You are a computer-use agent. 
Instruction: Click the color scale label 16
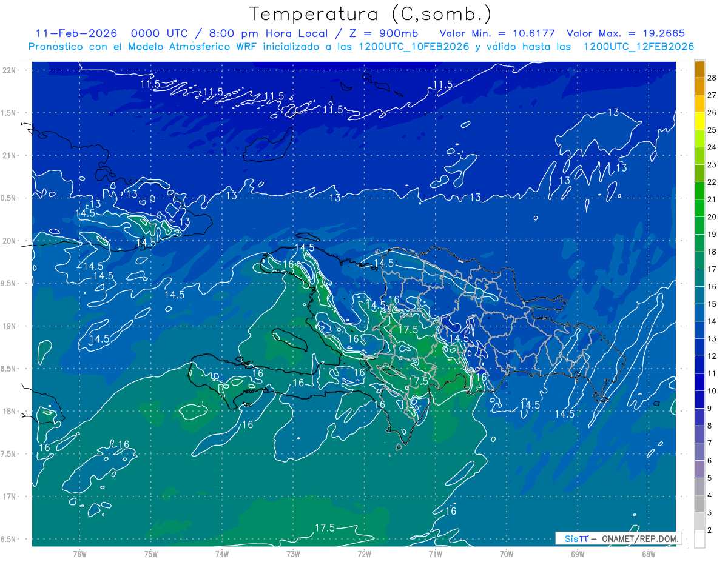click(712, 286)
